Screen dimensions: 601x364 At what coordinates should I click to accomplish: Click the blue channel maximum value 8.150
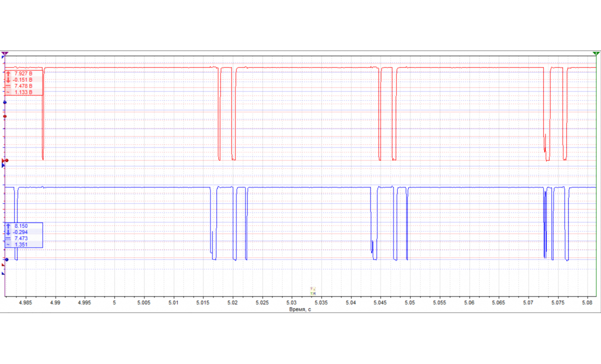21,226
